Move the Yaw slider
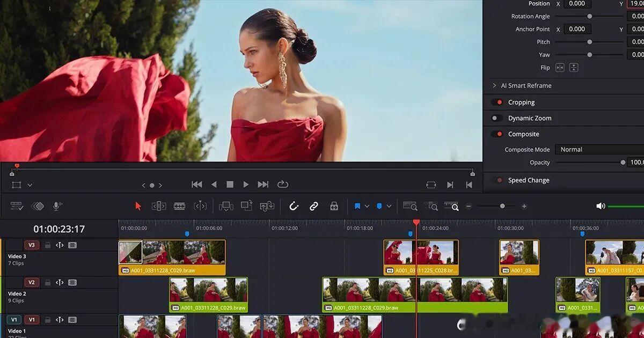This screenshot has height=338, width=644. pos(589,55)
